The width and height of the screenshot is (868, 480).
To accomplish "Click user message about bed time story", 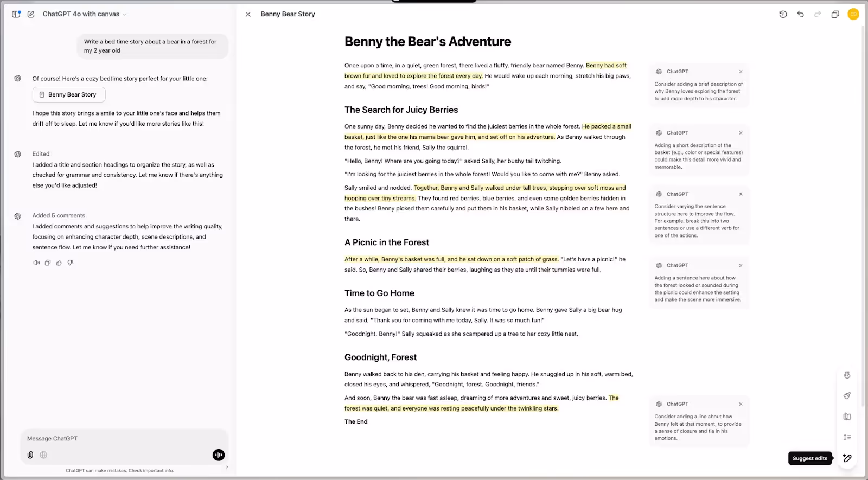I will pos(152,46).
